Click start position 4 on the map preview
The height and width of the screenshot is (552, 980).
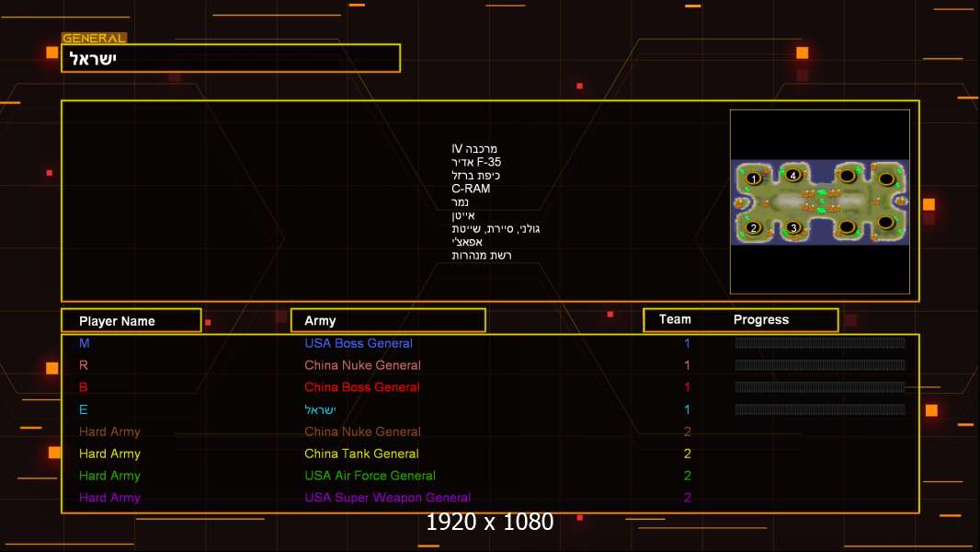point(793,175)
